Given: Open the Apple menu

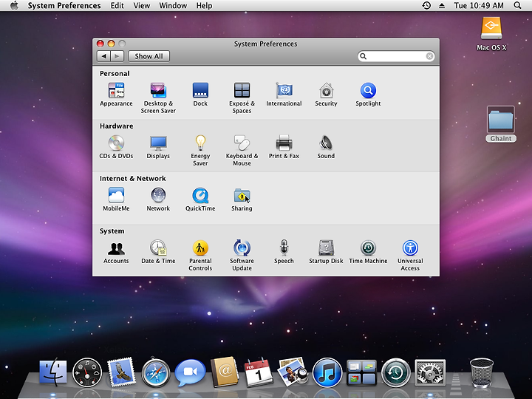Looking at the screenshot, I should (14, 5).
